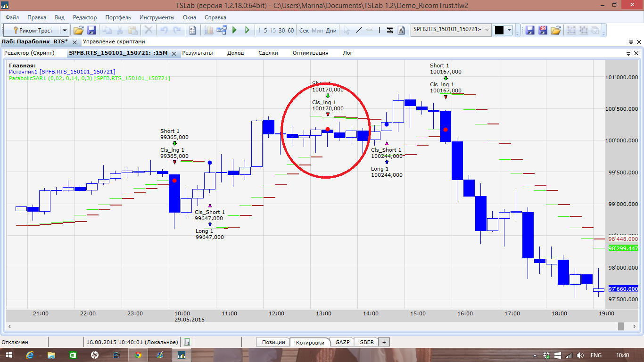Open the Файл menu

[x=12, y=17]
